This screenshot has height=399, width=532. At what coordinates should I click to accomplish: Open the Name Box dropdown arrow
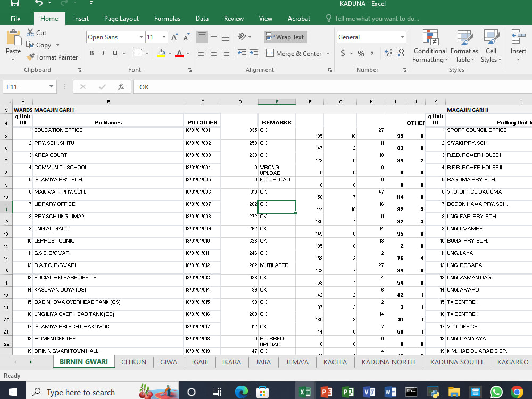pos(51,87)
